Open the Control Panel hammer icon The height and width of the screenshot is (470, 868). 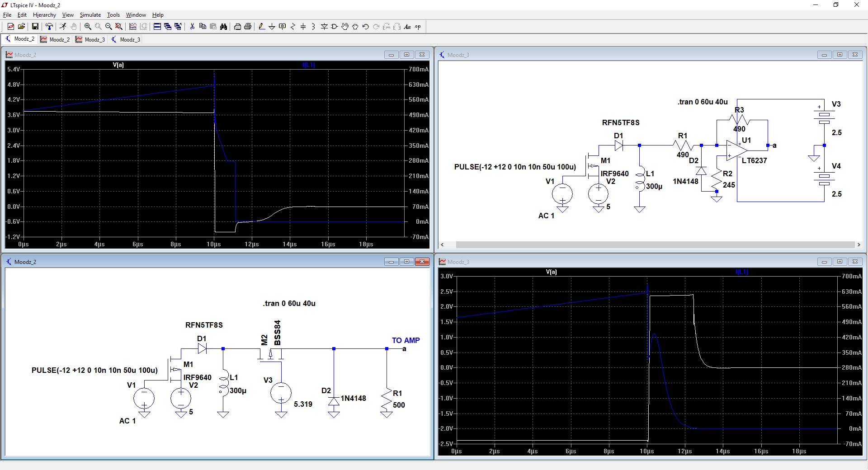pos(49,27)
